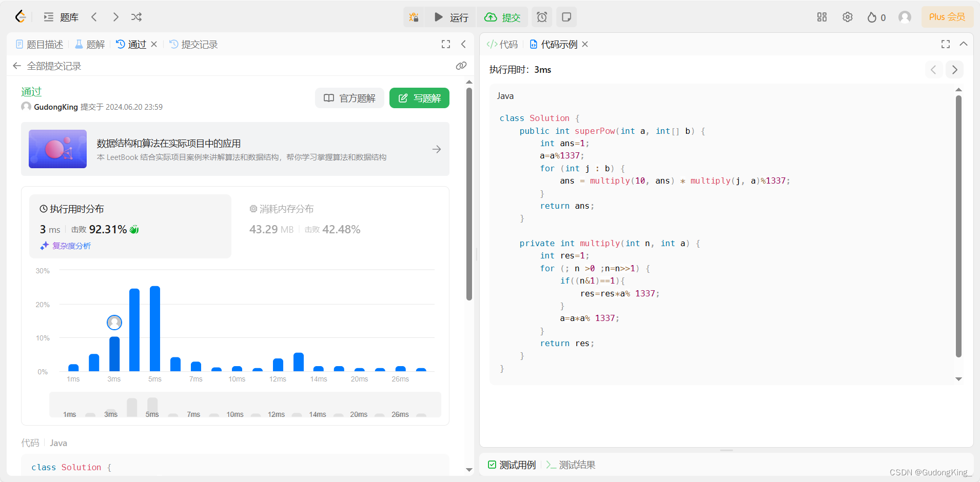Open the 提交记录 tab
This screenshot has width=980, height=482.
tap(199, 44)
